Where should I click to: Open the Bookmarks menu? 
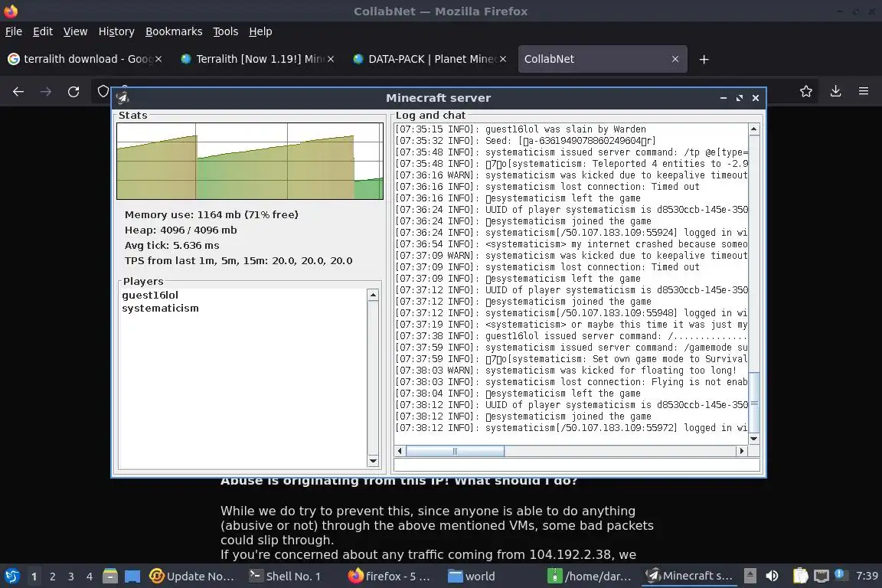(x=174, y=31)
